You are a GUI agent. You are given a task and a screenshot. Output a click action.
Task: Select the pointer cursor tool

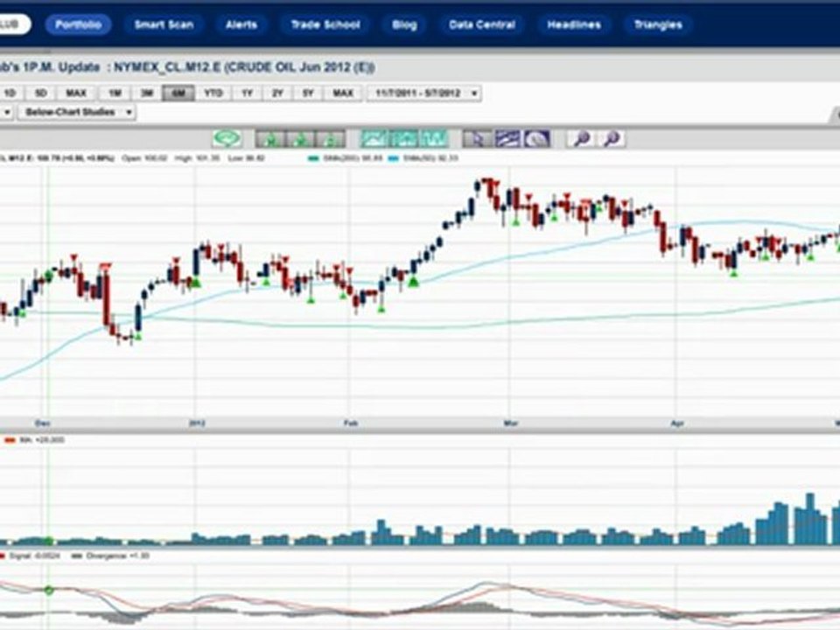(x=478, y=139)
